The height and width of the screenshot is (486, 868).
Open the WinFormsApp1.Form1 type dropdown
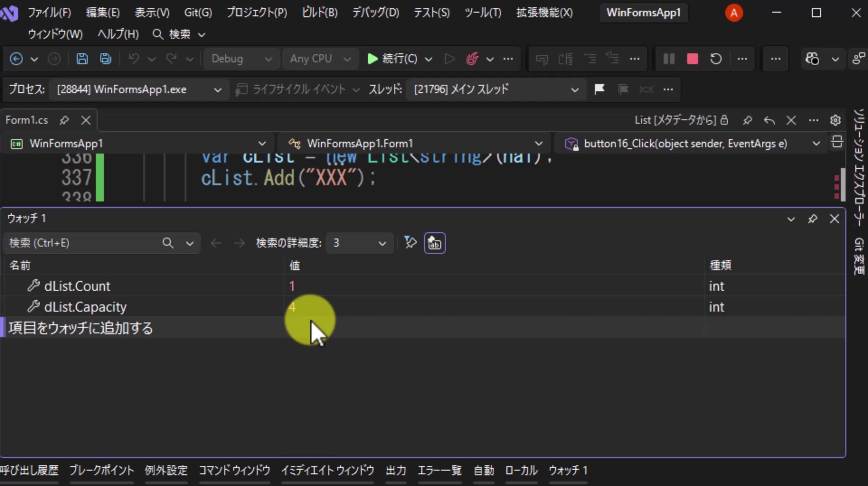(x=416, y=144)
